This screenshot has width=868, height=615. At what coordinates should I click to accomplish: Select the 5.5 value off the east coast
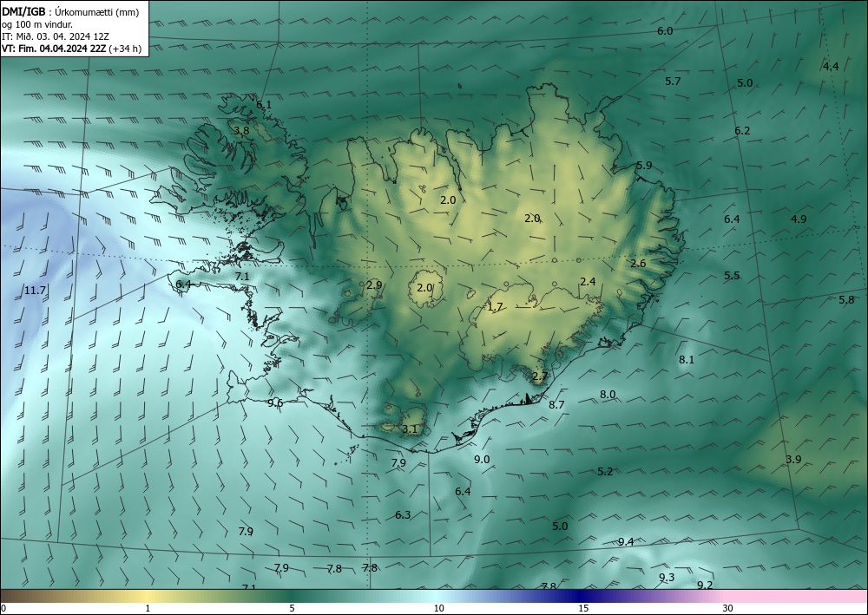732,276
